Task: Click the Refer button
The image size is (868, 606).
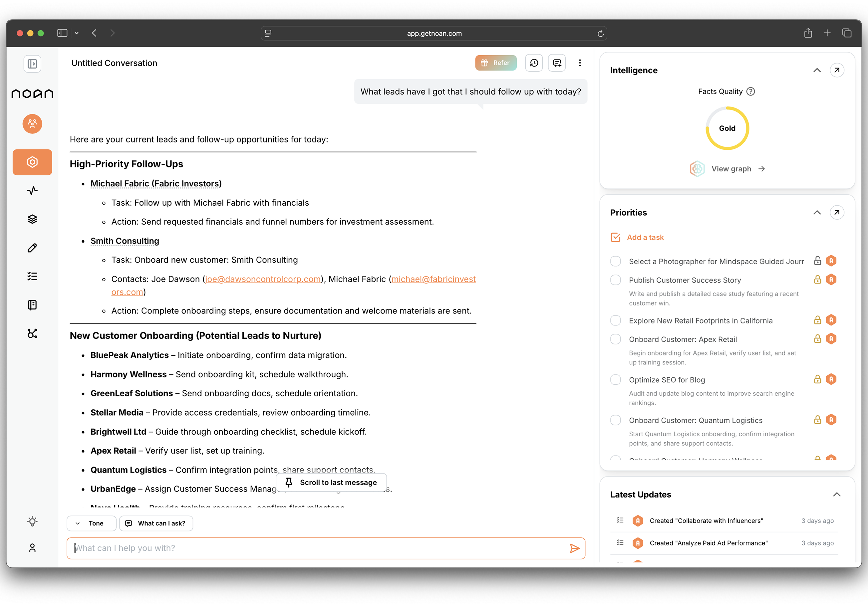Action: click(x=496, y=63)
